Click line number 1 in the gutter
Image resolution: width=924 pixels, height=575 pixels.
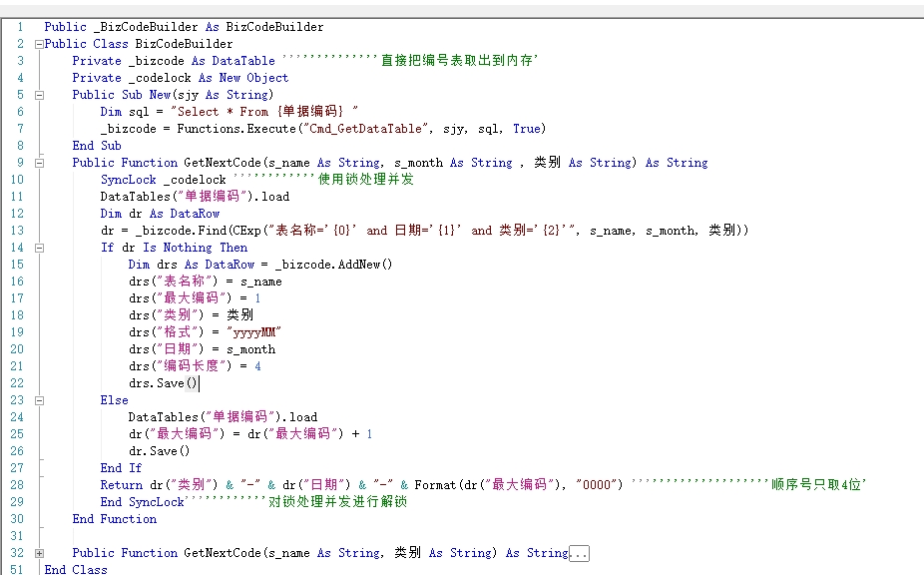(21, 27)
